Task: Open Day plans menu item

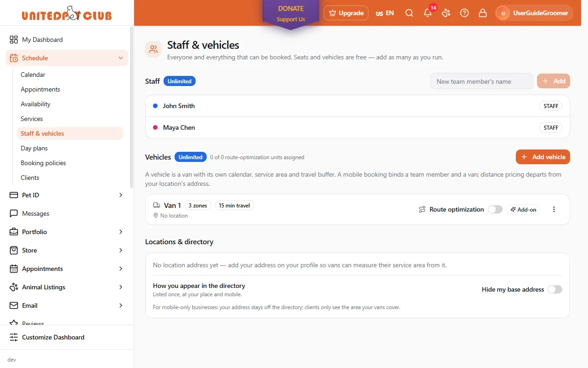Action: (34, 148)
